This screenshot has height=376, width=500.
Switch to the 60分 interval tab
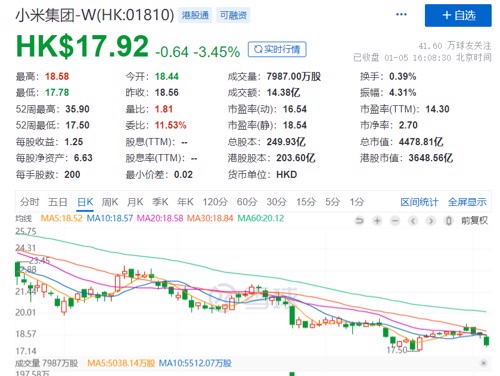point(247,202)
